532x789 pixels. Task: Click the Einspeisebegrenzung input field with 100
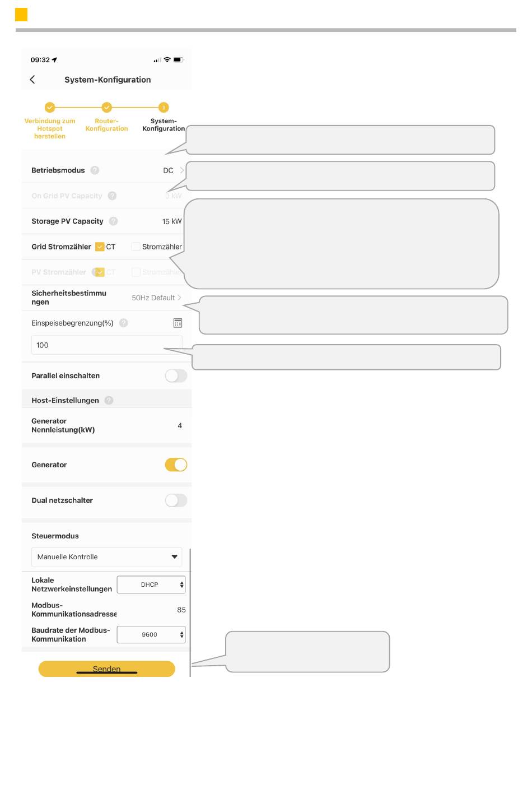pos(106,345)
